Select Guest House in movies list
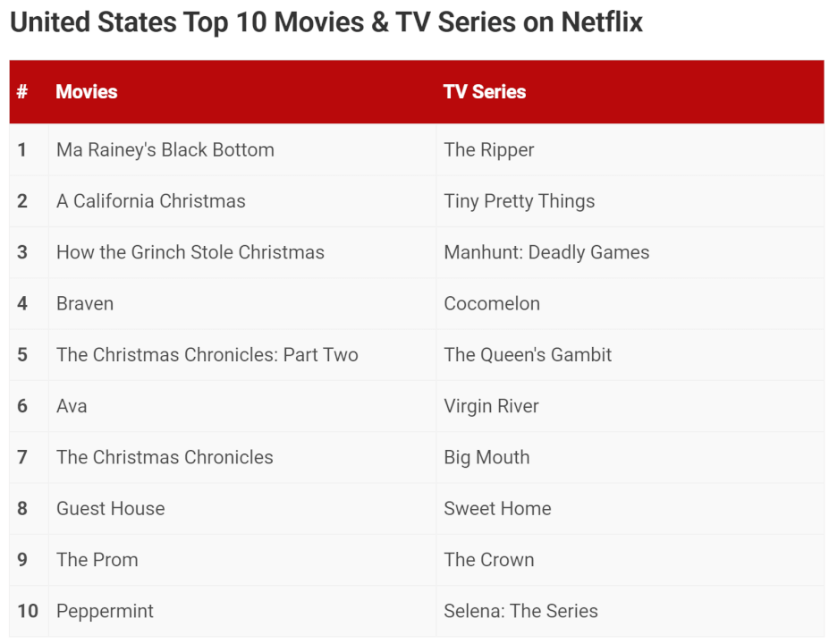Image resolution: width=829 pixels, height=644 pixels. (111, 508)
